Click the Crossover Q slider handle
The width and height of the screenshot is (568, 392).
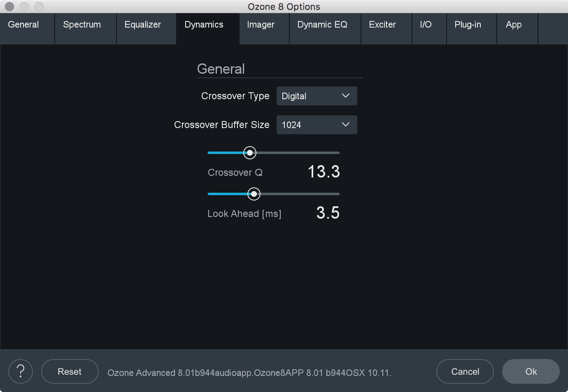(x=249, y=153)
